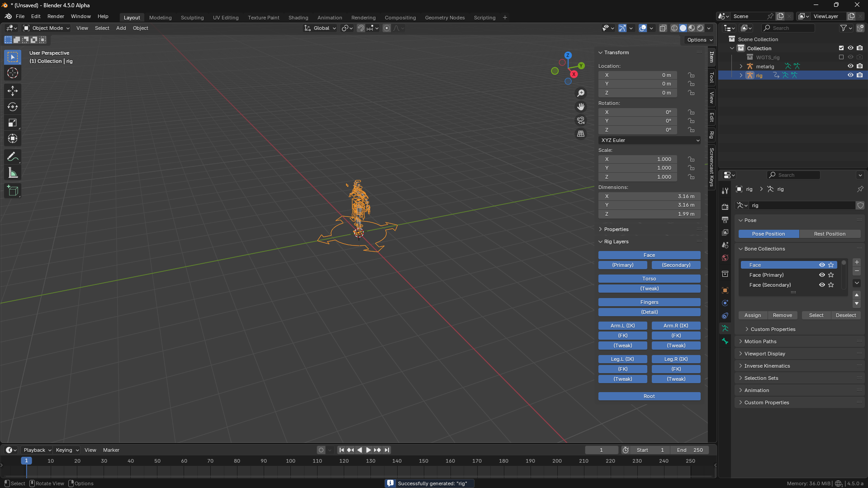Uncheck the Collection exclude checkbox
This screenshot has width=868, height=488.
(841, 48)
